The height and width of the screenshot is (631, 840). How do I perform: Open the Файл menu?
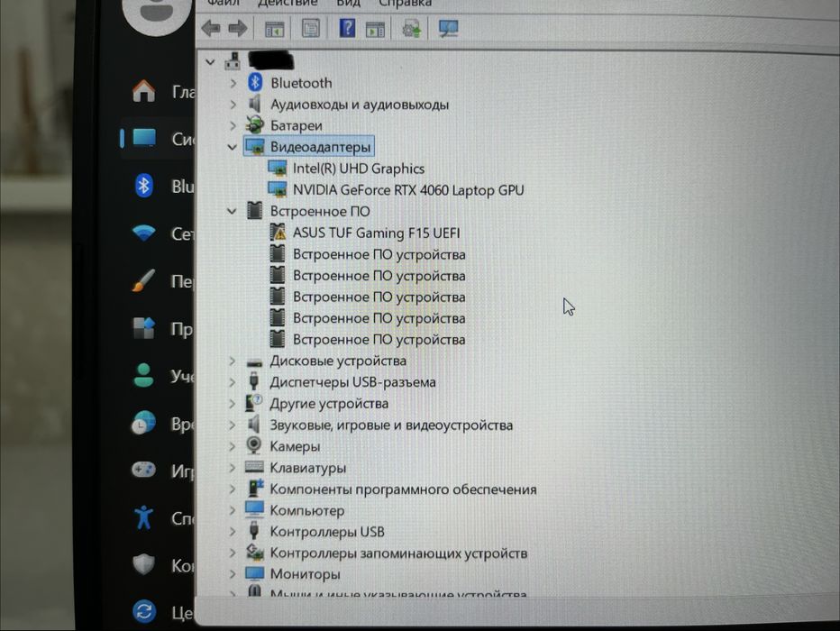click(223, 4)
